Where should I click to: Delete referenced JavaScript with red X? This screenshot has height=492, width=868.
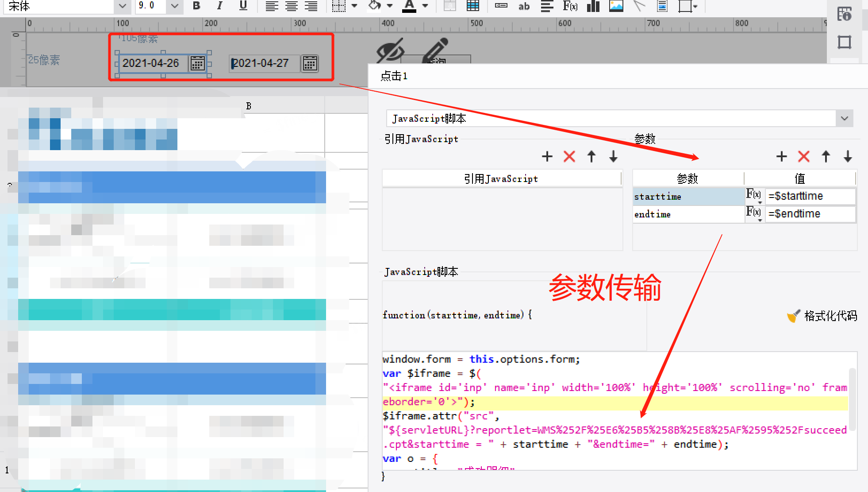click(x=569, y=156)
